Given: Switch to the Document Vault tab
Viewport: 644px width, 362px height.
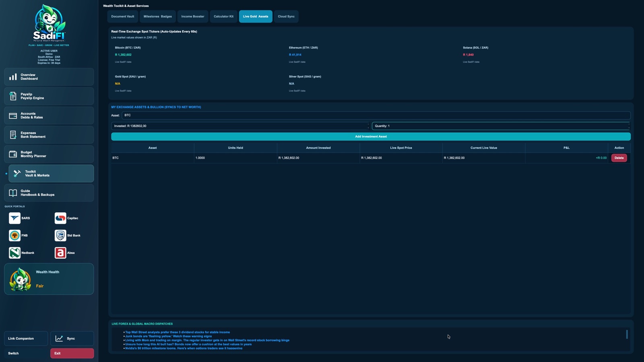Looking at the screenshot, I should [x=123, y=16].
